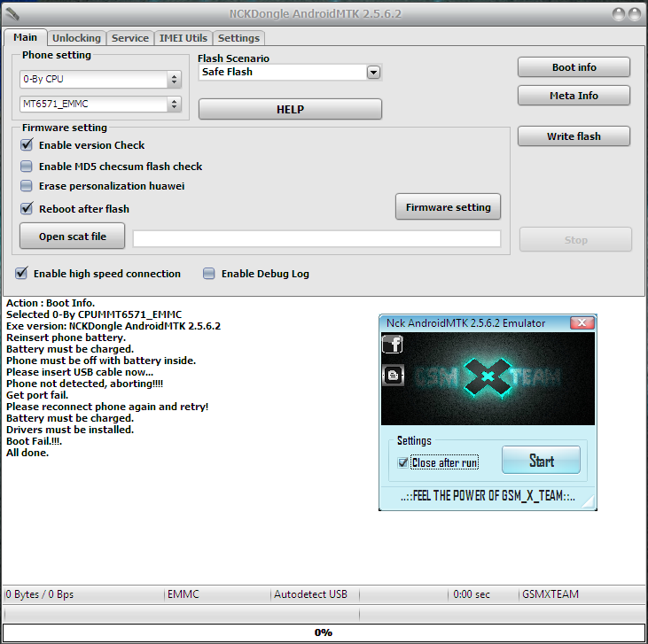
Task: Expand the Safe Flash scenario dropdown arrow
Action: (373, 73)
